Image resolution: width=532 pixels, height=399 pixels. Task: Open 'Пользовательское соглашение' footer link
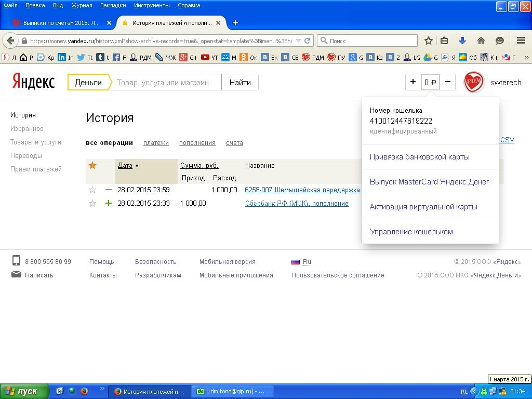(338, 275)
